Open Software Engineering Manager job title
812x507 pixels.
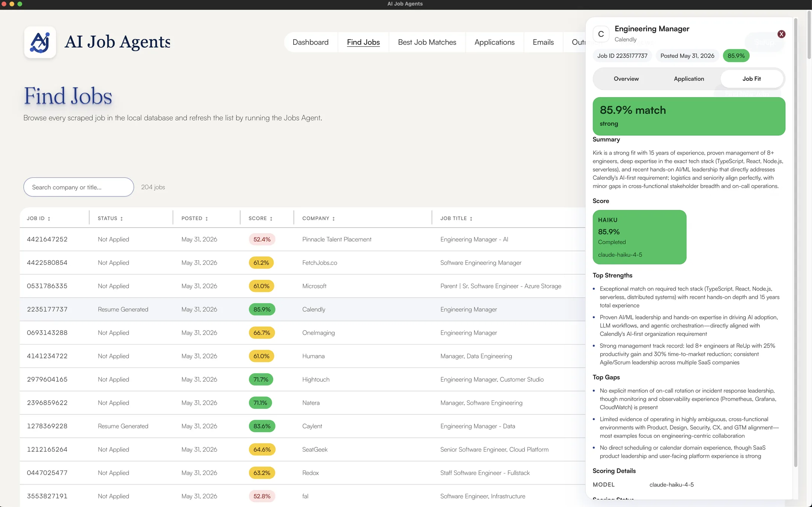coord(481,263)
